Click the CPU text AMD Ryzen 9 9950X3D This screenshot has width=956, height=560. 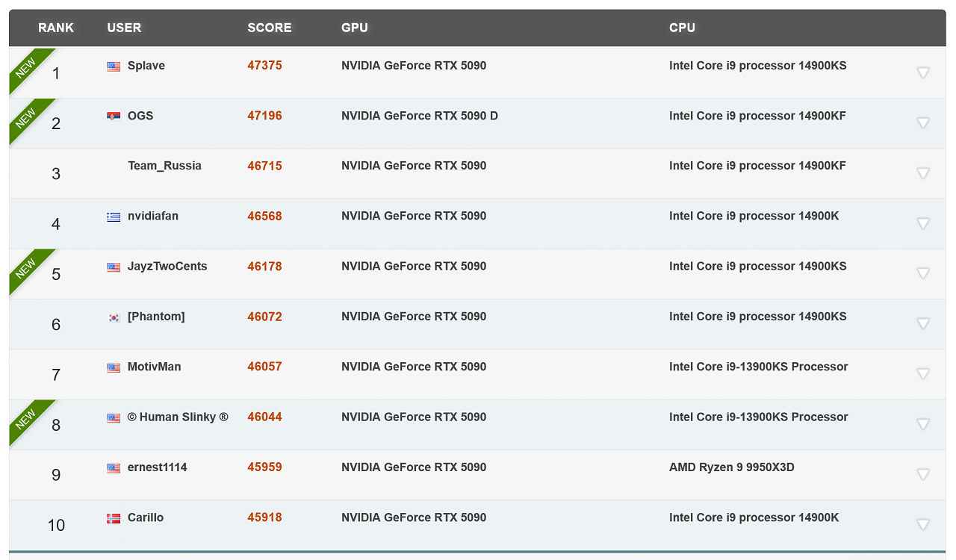[732, 467]
